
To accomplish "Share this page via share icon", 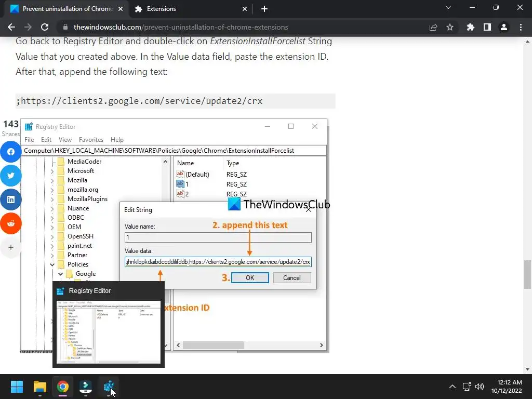I will tap(433, 27).
